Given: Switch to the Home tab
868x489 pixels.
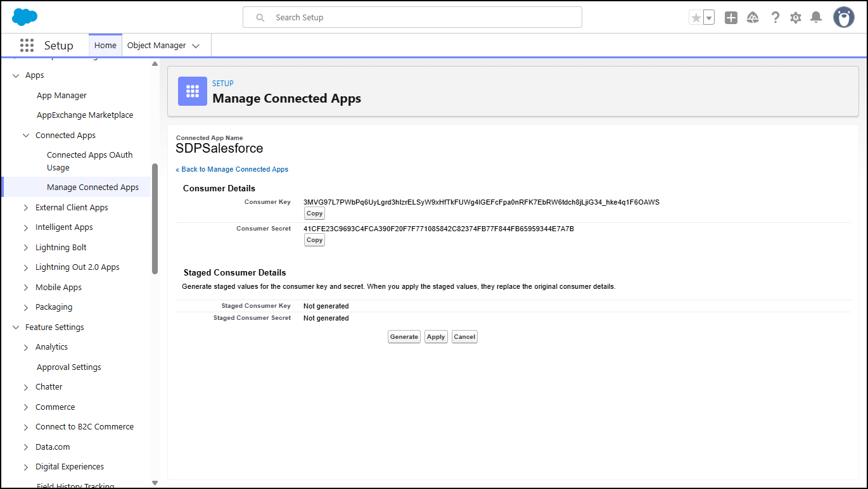Looking at the screenshot, I should click(x=105, y=46).
